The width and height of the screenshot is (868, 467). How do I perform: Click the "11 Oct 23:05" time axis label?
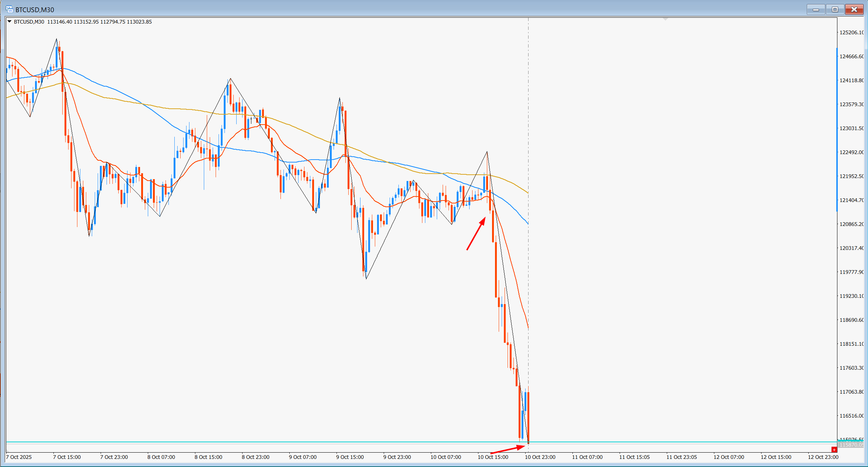coord(682,457)
